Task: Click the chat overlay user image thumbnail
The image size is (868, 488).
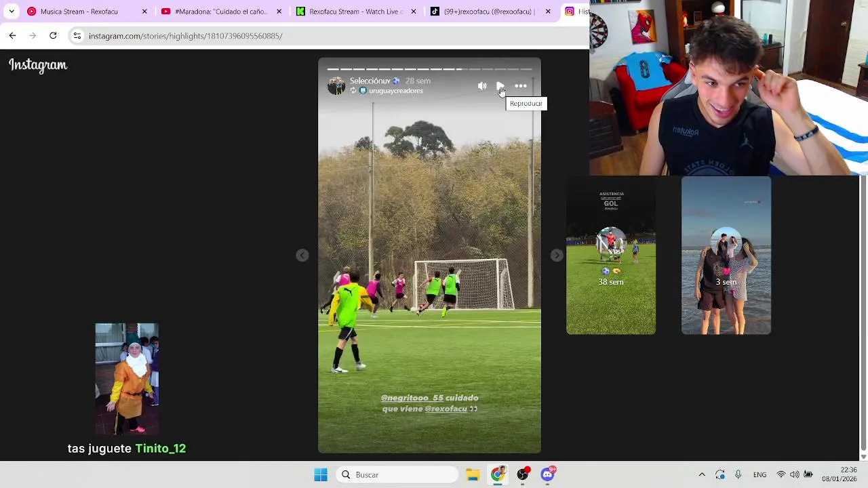Action: pyautogui.click(x=127, y=379)
